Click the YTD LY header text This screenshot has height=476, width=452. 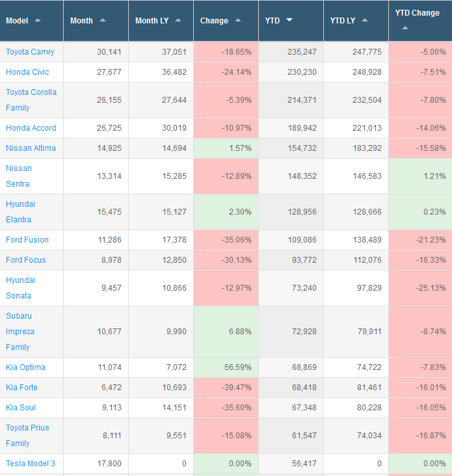click(x=343, y=21)
